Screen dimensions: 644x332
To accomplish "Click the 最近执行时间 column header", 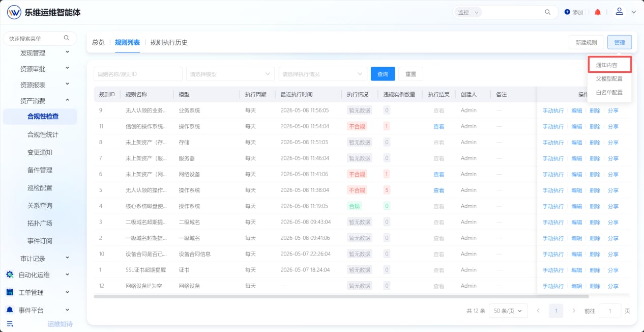I will [x=297, y=95].
